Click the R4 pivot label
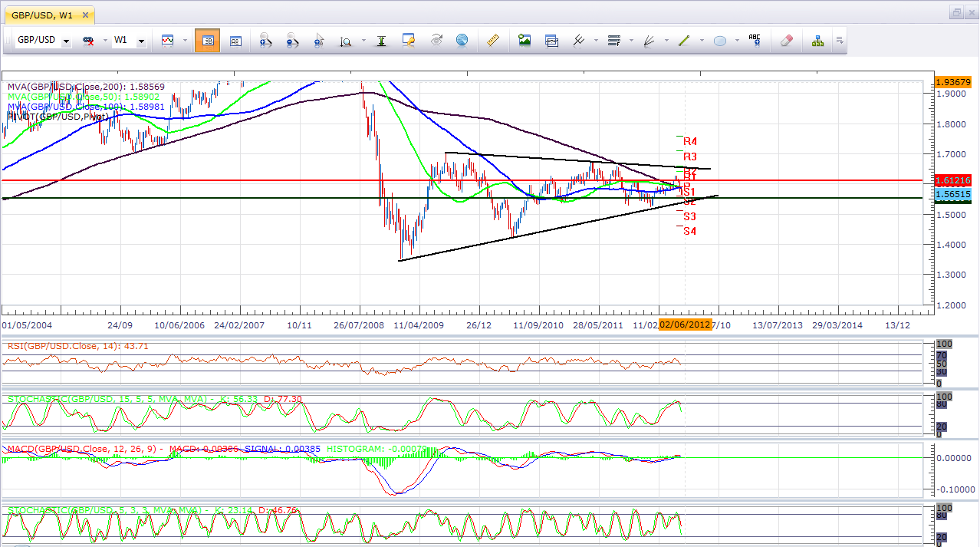Image resolution: width=980 pixels, height=547 pixels. [x=690, y=142]
